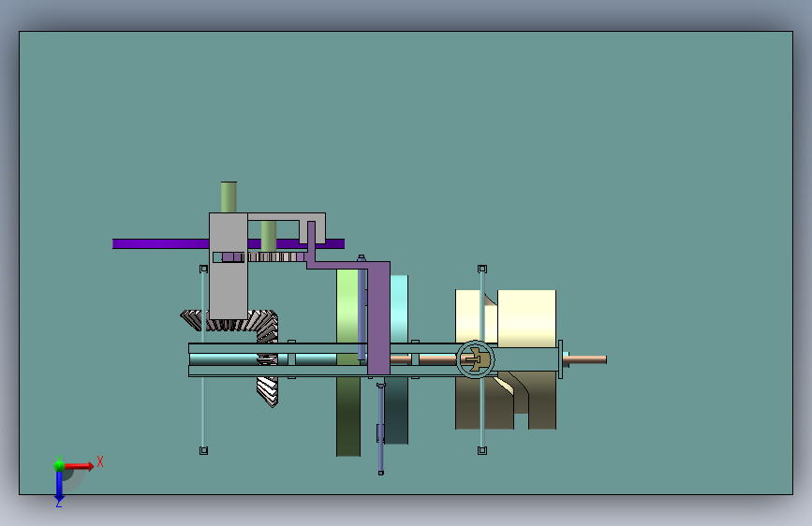Image resolution: width=812 pixels, height=526 pixels.
Task: Select the cyan inner shaft on the left
Action: 223,359
